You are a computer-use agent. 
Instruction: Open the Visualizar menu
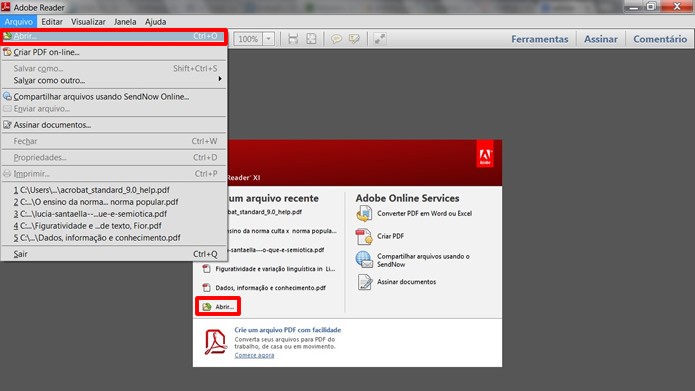click(88, 22)
